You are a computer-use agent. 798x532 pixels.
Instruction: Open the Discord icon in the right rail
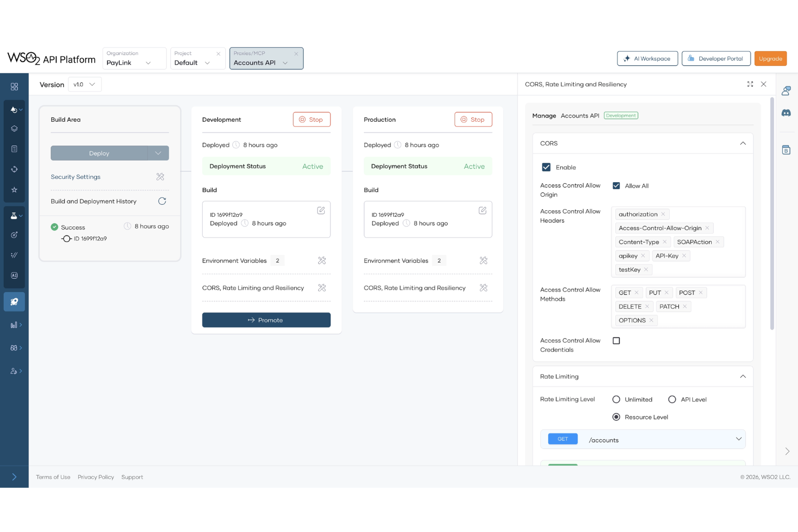(x=786, y=113)
